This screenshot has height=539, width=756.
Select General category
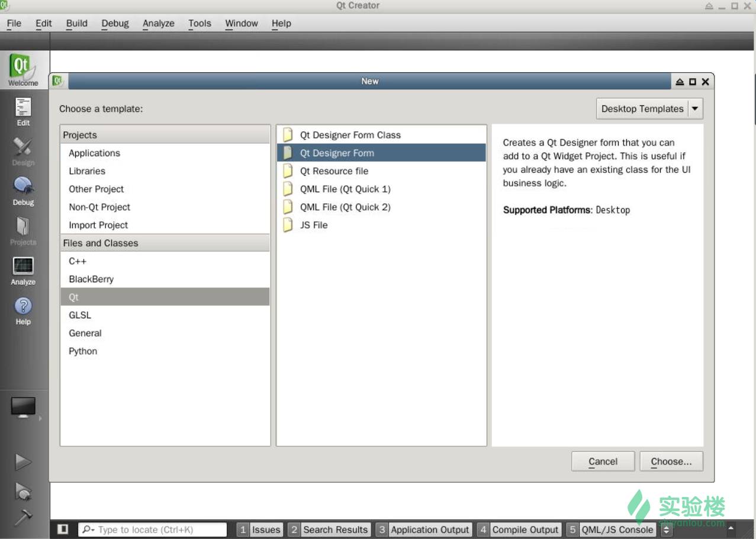tap(165, 333)
